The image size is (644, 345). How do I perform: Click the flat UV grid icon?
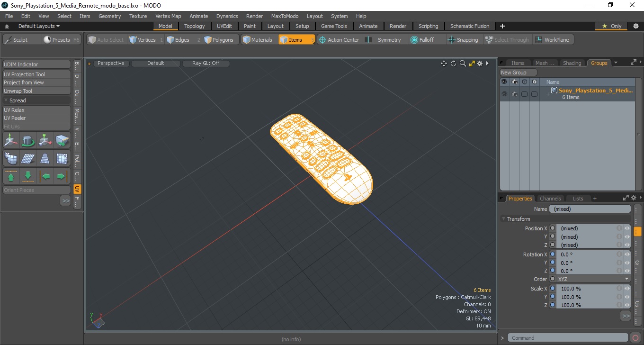tap(28, 158)
